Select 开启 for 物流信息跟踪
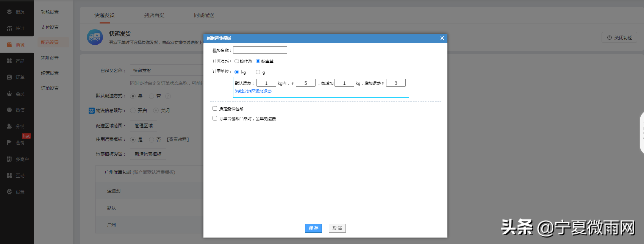644x244 pixels. (133, 111)
